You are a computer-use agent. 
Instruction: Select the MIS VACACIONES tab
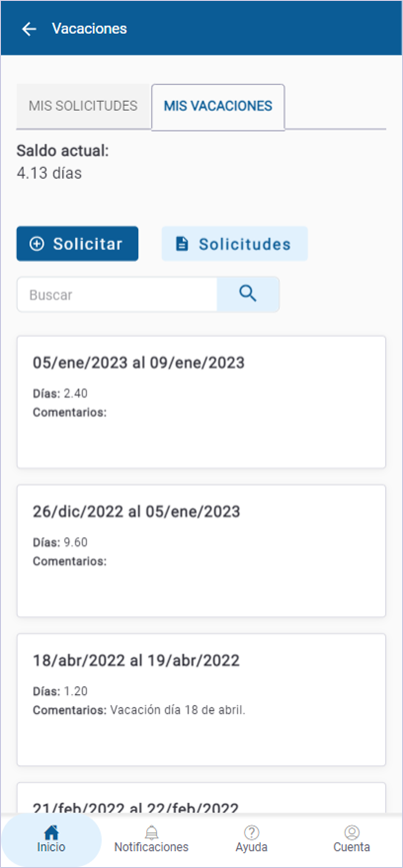pyautogui.click(x=218, y=106)
